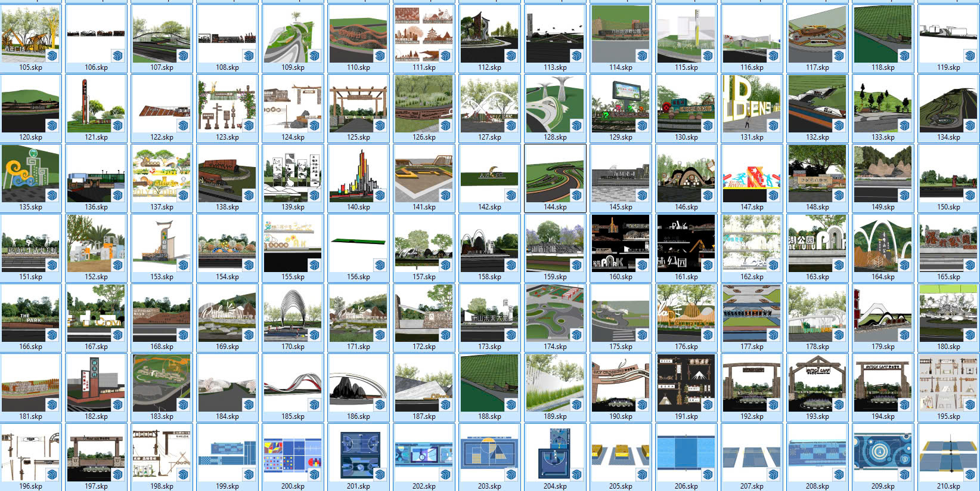
Task: Select the 190.skp entrance arch thumbnail
Action: pyautogui.click(x=621, y=383)
